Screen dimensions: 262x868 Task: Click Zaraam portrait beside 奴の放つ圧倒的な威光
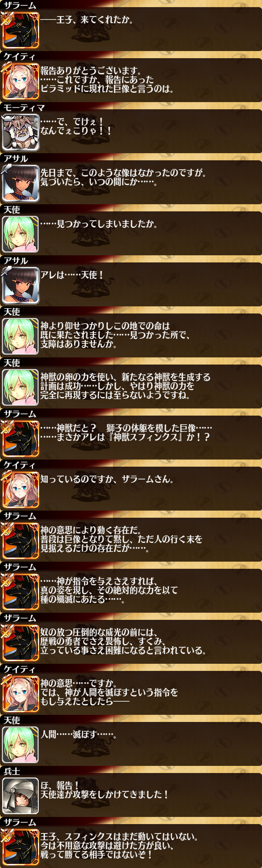pos(20,643)
